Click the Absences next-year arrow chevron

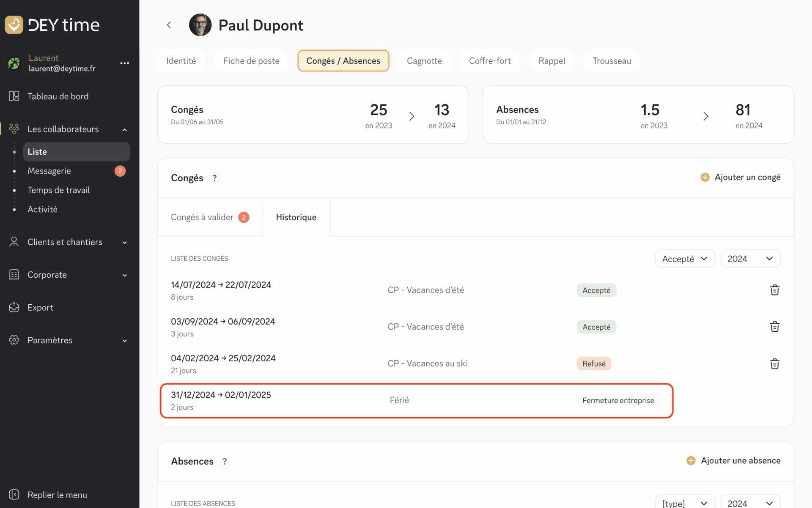tap(705, 116)
